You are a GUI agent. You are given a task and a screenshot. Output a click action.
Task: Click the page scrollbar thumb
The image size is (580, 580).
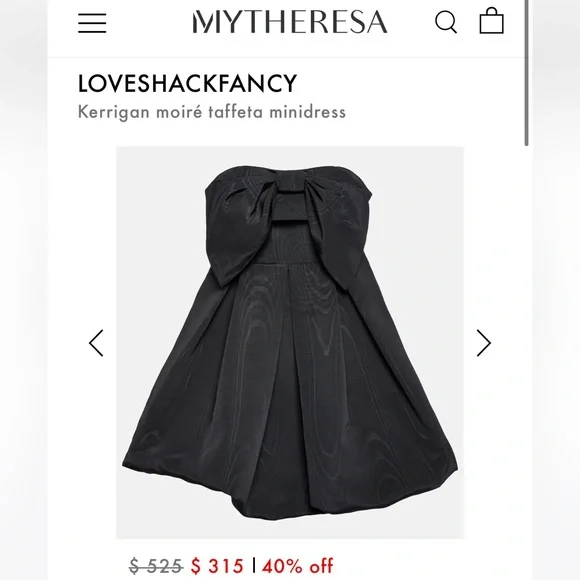pos(526,73)
